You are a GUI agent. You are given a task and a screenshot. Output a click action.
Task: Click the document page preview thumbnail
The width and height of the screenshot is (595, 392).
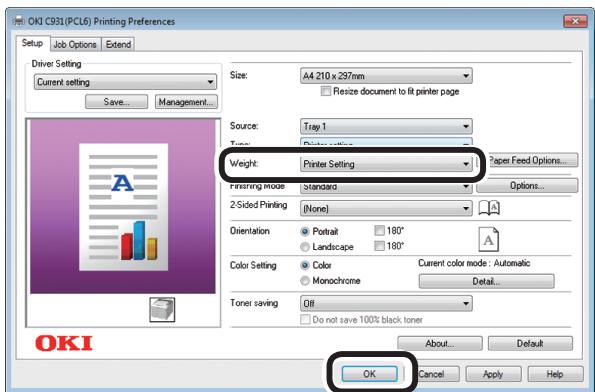coord(123,207)
